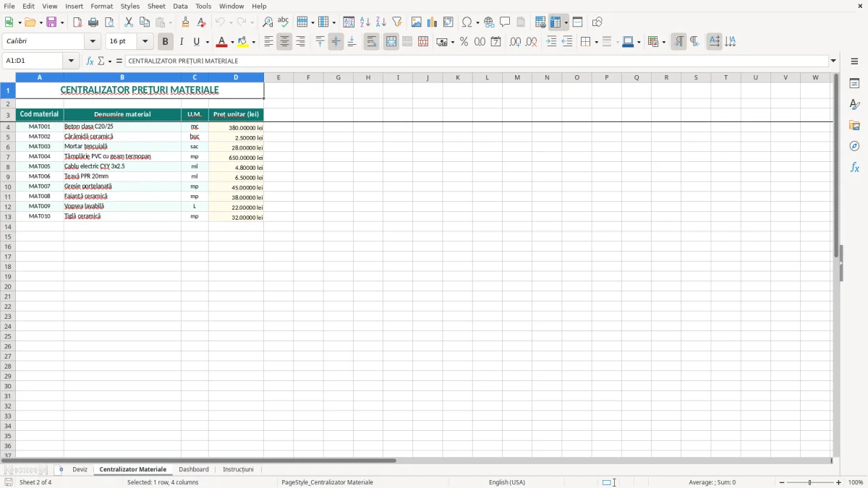Open the background color dropdown arrow
Image resolution: width=868 pixels, height=488 pixels.
(253, 42)
